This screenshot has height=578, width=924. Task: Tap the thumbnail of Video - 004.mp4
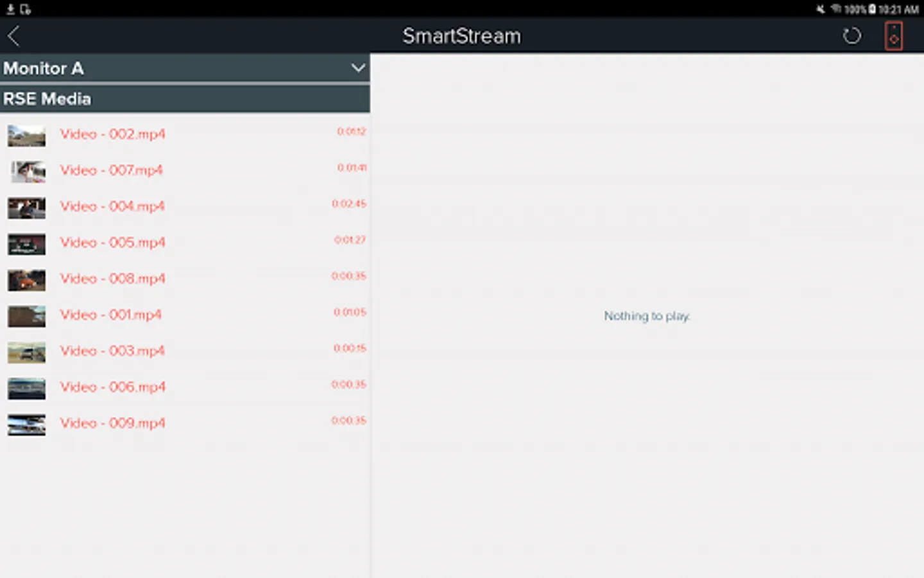pyautogui.click(x=27, y=207)
